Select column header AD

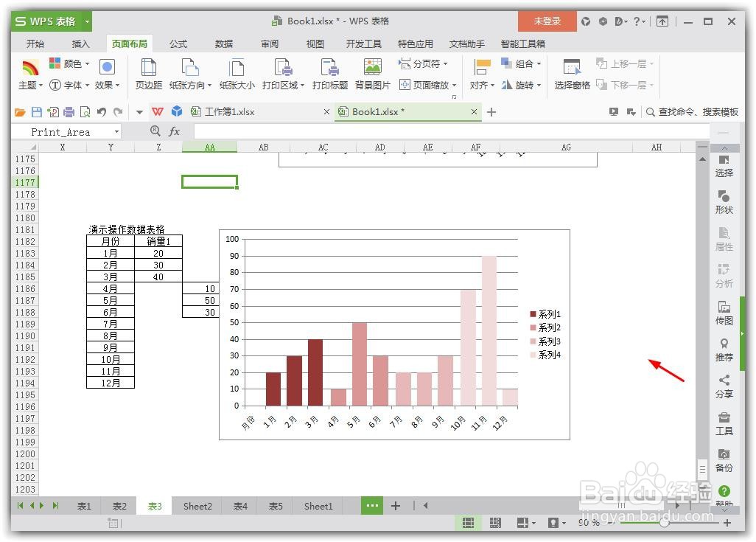pos(380,147)
